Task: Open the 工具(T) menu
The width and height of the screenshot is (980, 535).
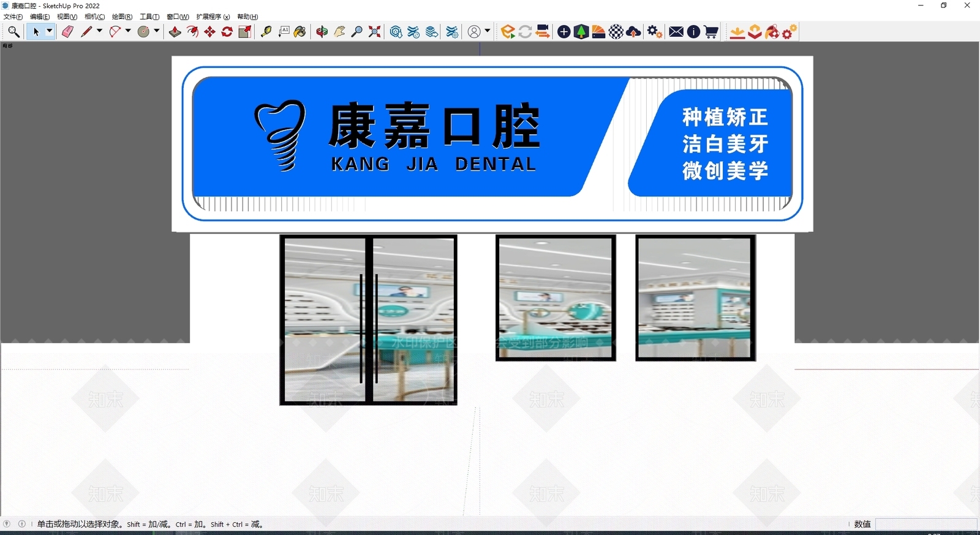Action: (149, 17)
